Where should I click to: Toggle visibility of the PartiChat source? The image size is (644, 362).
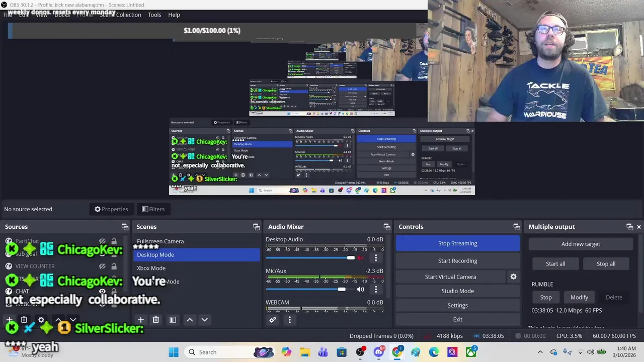coord(103,241)
